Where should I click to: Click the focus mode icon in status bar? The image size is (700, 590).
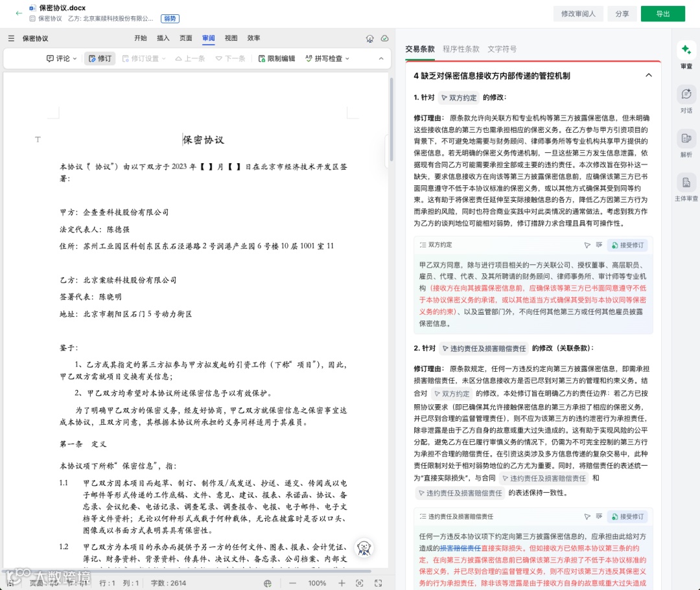coord(359,584)
